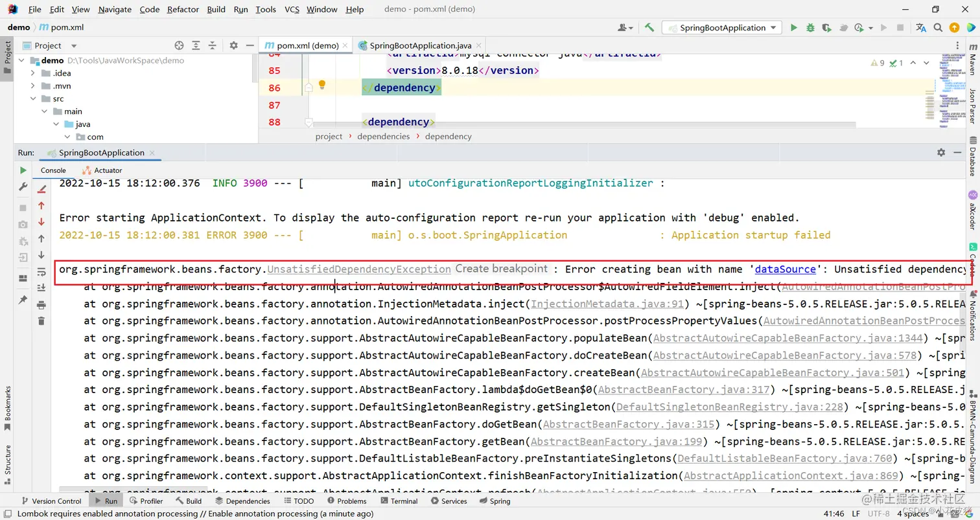Open the Version Control tool window button
The height and width of the screenshot is (520, 980).
51,501
